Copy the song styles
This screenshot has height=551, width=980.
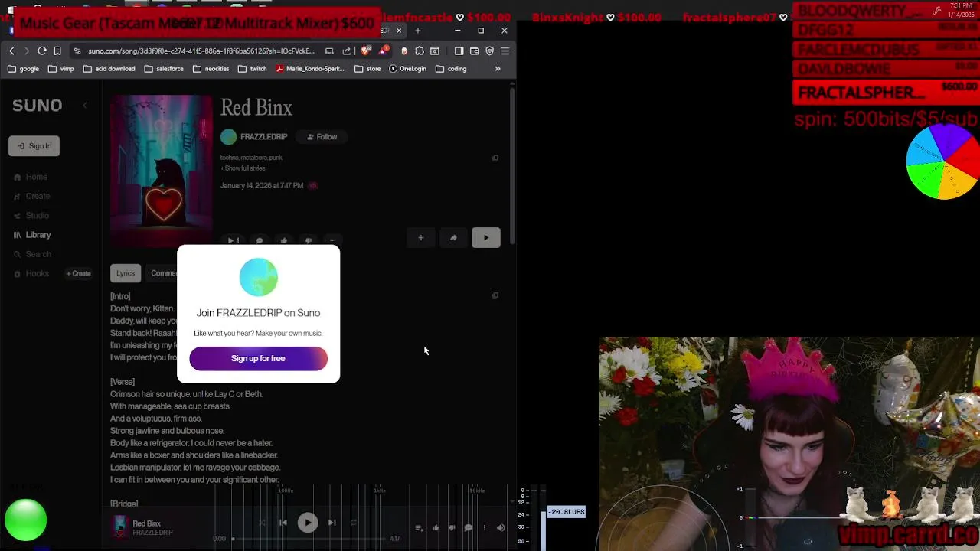click(495, 158)
